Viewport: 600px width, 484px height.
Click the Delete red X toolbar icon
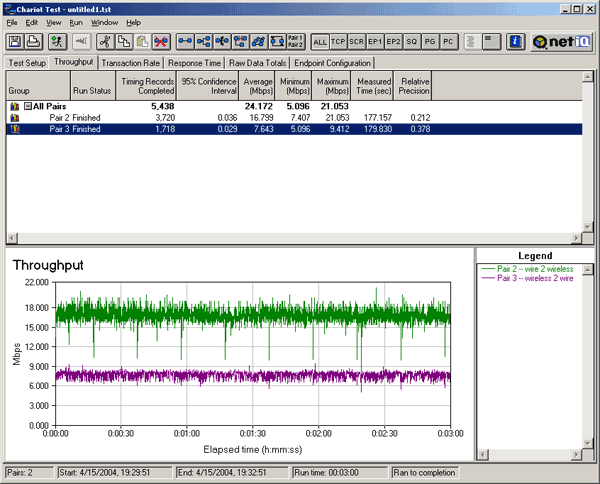(160, 41)
